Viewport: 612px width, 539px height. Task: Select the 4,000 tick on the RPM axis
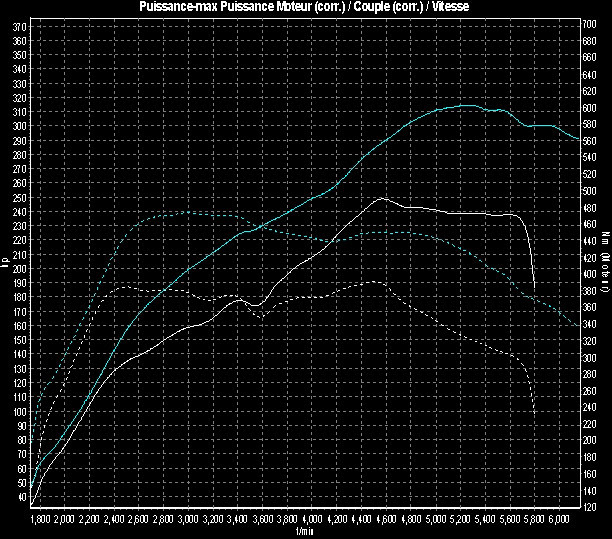tap(311, 521)
